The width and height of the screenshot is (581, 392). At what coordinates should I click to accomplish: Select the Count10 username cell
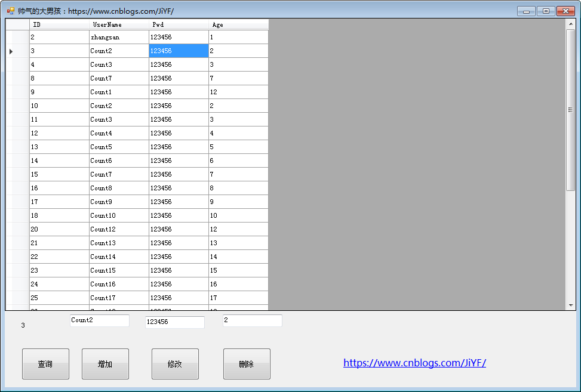click(x=119, y=215)
